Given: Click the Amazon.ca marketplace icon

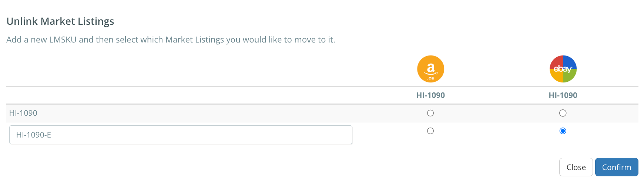Looking at the screenshot, I should click(430, 69).
